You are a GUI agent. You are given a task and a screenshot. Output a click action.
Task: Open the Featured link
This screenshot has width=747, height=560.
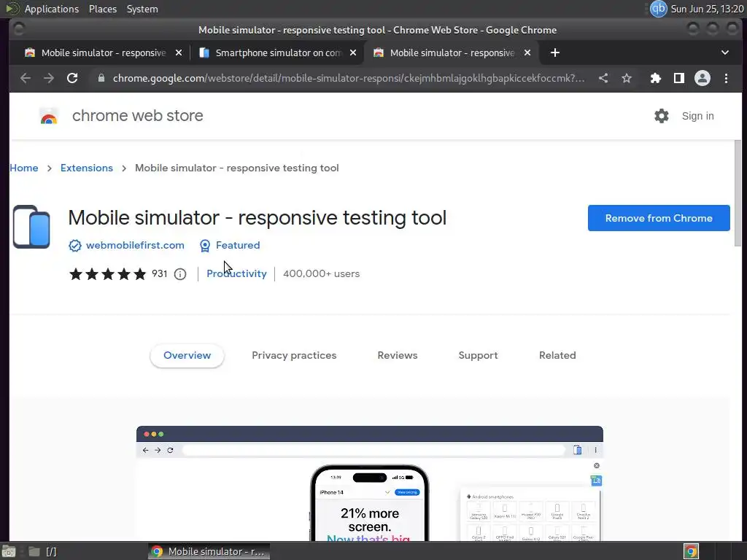238,245
